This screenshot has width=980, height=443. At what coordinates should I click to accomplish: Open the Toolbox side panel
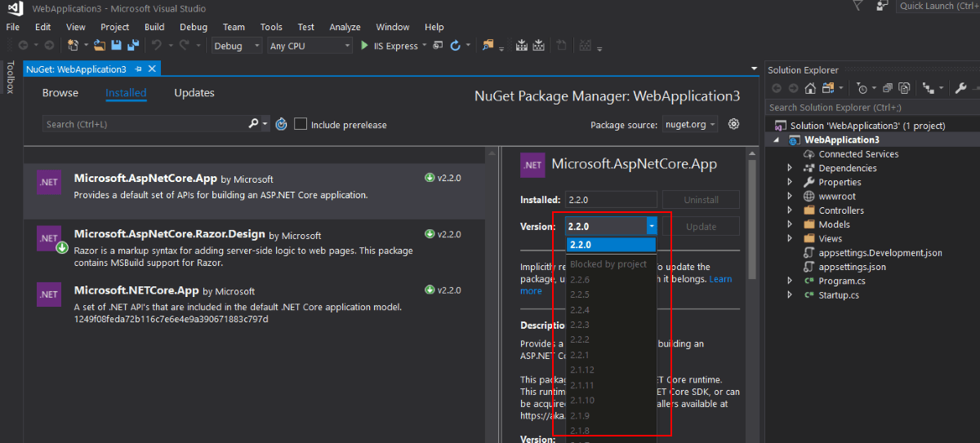pos(11,78)
